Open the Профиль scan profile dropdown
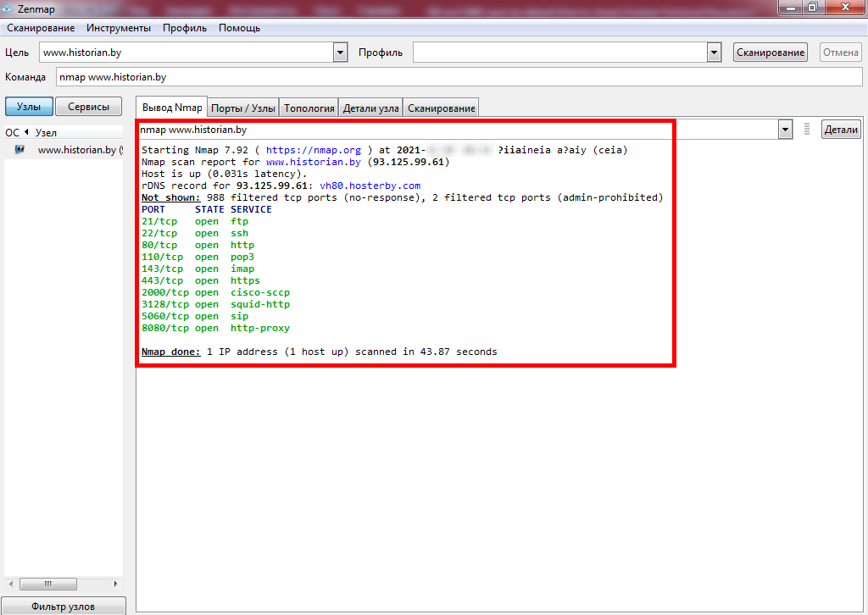This screenshot has height=615, width=868. pyautogui.click(x=714, y=53)
